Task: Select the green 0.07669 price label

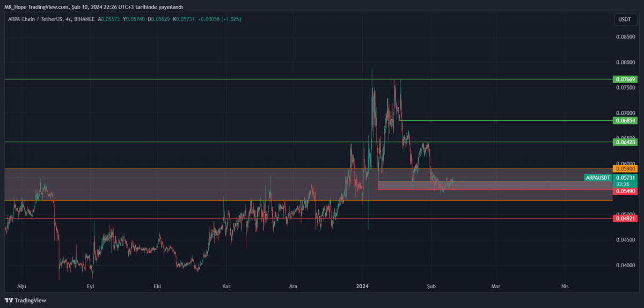Action: coord(626,79)
